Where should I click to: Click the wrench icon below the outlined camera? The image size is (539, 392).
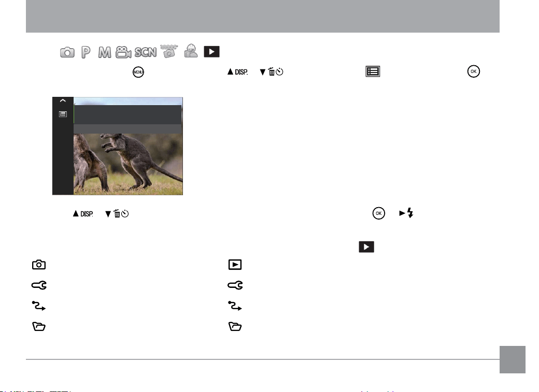tap(39, 285)
